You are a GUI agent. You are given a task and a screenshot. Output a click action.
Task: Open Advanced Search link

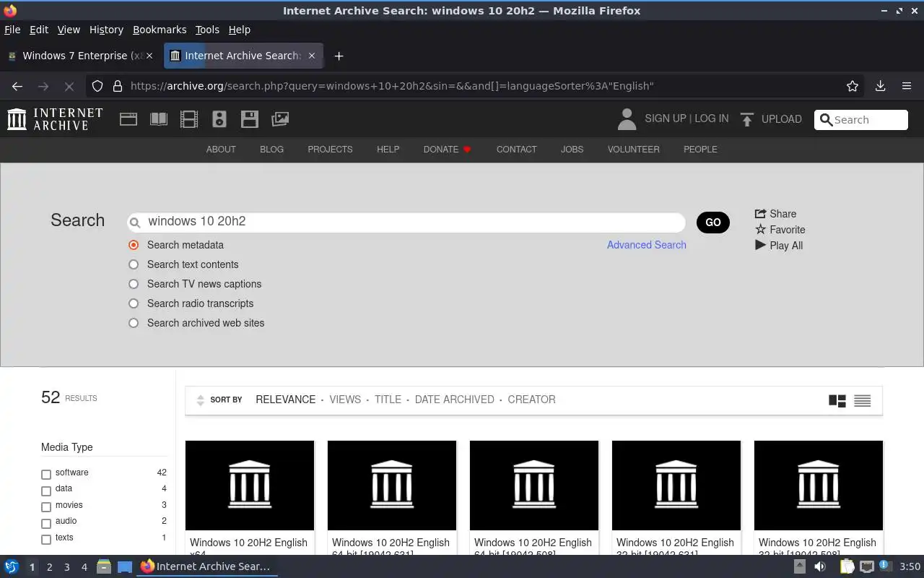click(647, 245)
